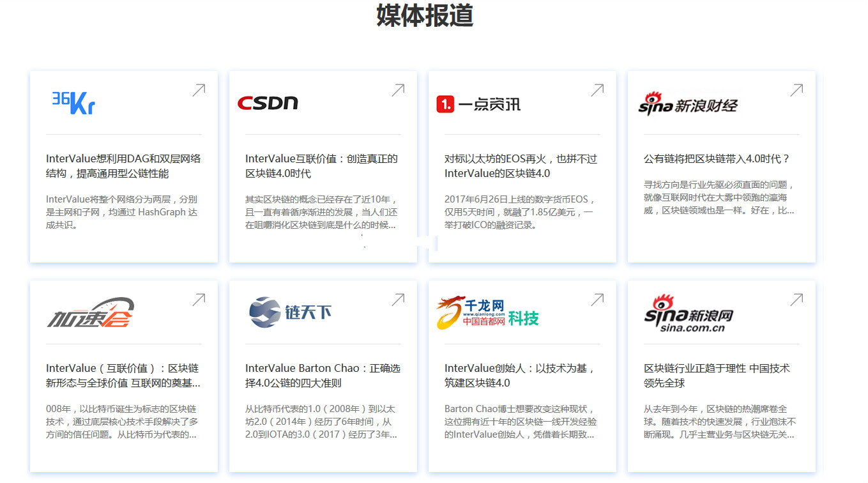Click the 媒体报道 section heading
Viewport: 868px width, 483px height.
tap(425, 15)
